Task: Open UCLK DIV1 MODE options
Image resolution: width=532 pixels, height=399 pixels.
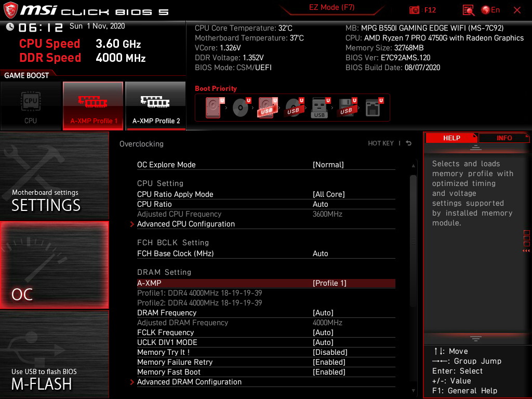Action: (x=266, y=342)
